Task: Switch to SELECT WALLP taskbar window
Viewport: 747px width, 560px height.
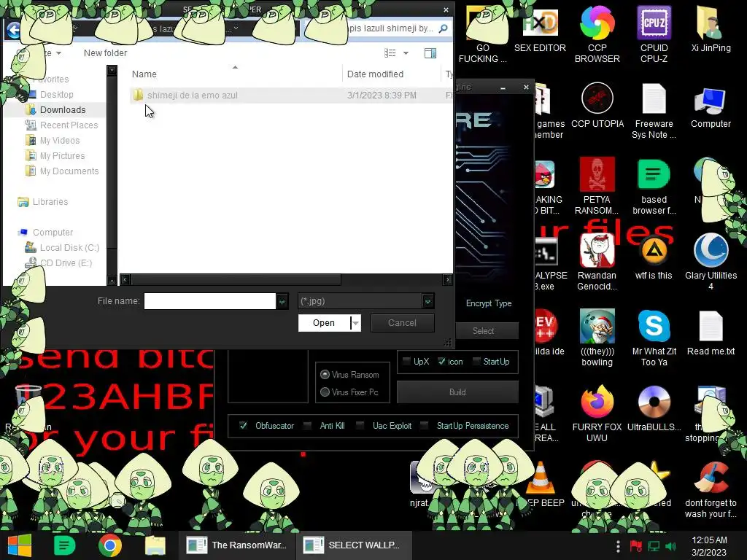Action: (x=355, y=545)
